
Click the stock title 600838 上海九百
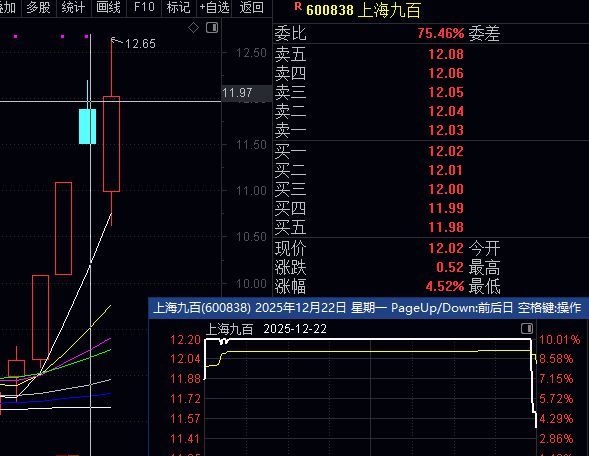363,10
